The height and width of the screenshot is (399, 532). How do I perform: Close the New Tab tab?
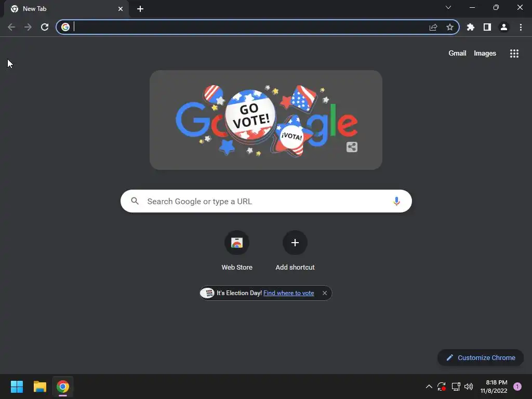point(121,9)
